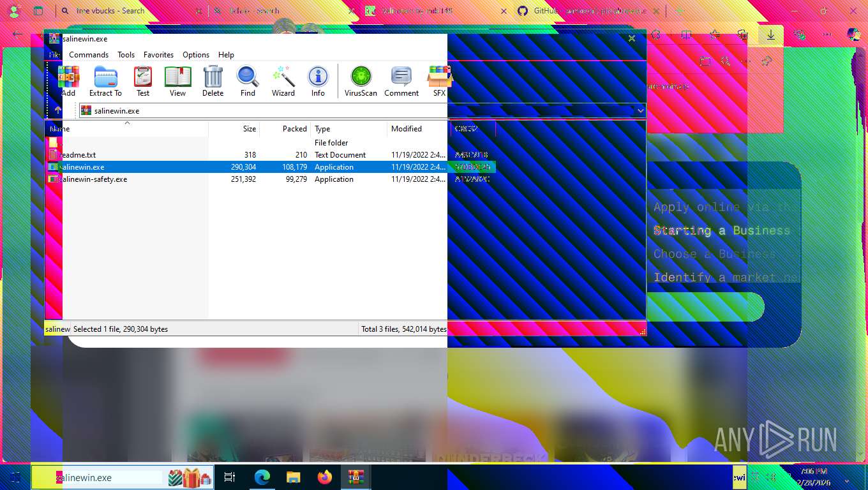
Task: Open Microsoft Edge from the taskbar
Action: click(262, 477)
